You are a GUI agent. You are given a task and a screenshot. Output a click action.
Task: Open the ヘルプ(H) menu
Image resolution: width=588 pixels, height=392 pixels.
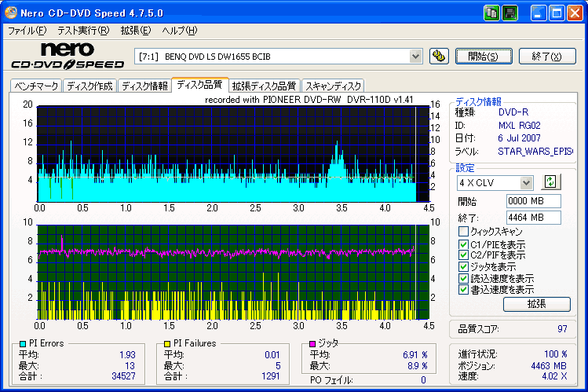[180, 31]
